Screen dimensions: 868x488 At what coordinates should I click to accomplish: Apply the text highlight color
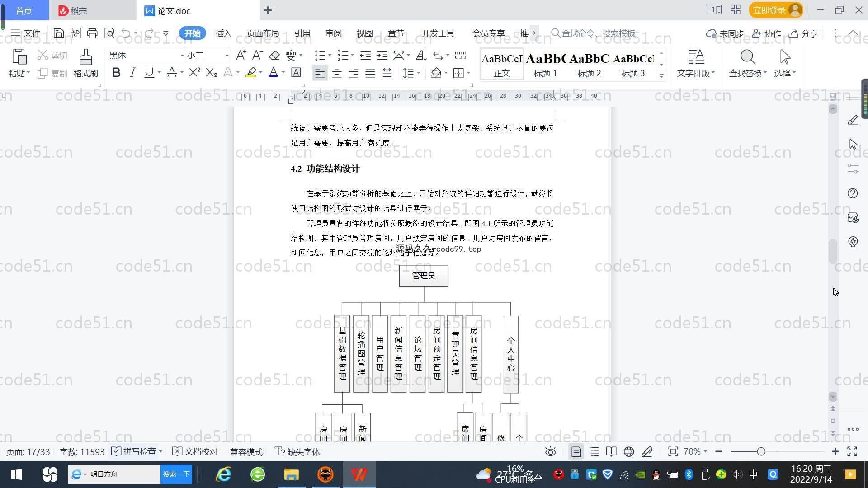coord(251,72)
